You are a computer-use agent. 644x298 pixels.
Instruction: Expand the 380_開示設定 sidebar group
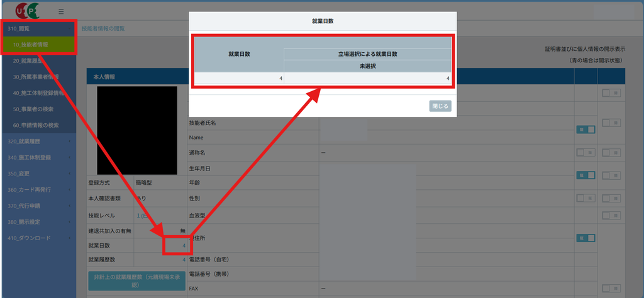point(38,222)
